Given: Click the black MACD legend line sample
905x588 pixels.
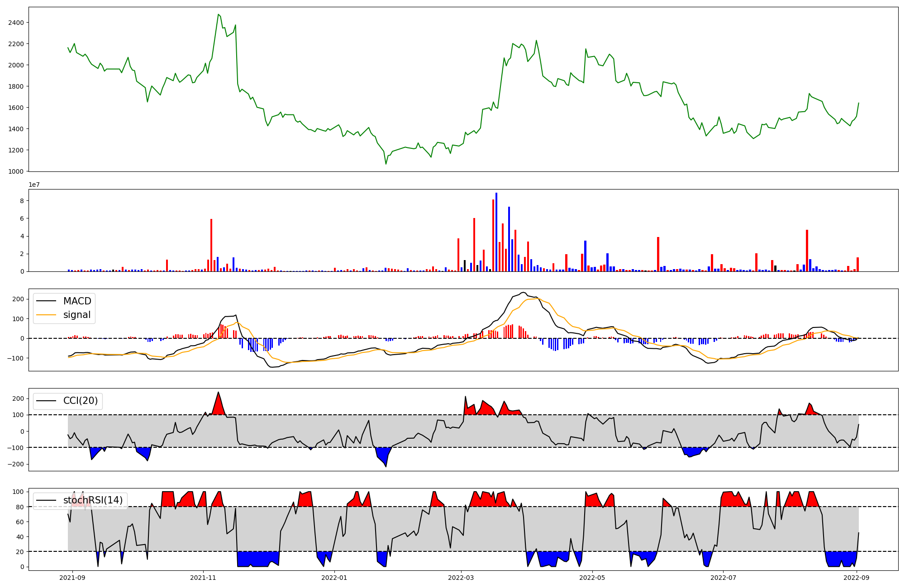Looking at the screenshot, I should (x=46, y=301).
